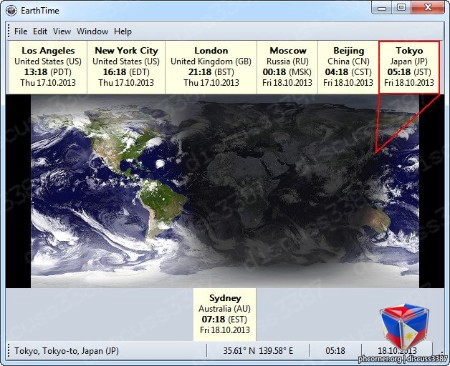Screen dimensions: 450x366
Task: Select the Sydney clock panel below map
Action: pyautogui.click(x=225, y=314)
